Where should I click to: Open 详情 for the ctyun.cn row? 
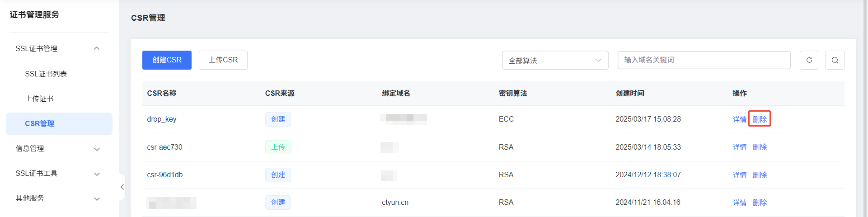click(x=740, y=203)
